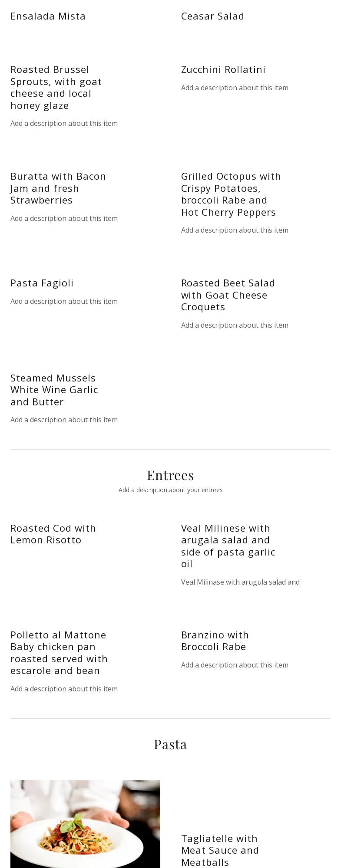Click the pasta dish photo thumbnail
This screenshot has height=868, width=341.
[85, 824]
